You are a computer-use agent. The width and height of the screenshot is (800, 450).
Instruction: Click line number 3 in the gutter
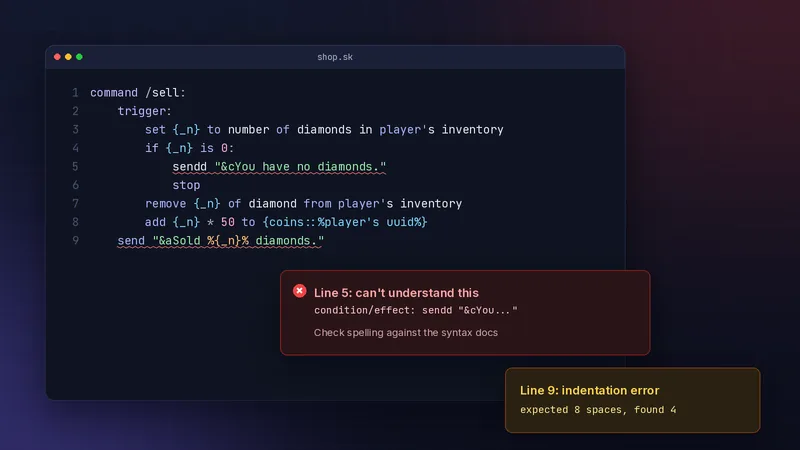pyautogui.click(x=76, y=130)
